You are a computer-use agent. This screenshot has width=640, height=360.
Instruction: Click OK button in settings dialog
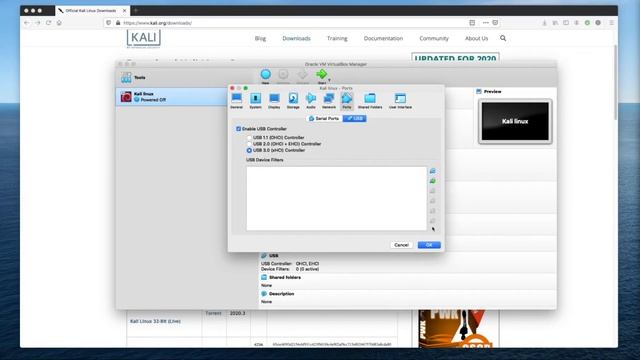(x=429, y=245)
